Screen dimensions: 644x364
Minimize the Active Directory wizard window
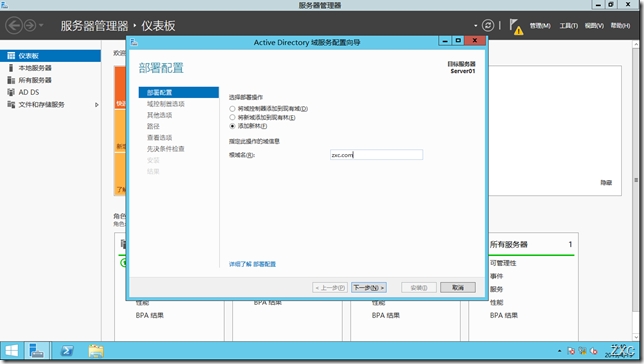(x=445, y=40)
